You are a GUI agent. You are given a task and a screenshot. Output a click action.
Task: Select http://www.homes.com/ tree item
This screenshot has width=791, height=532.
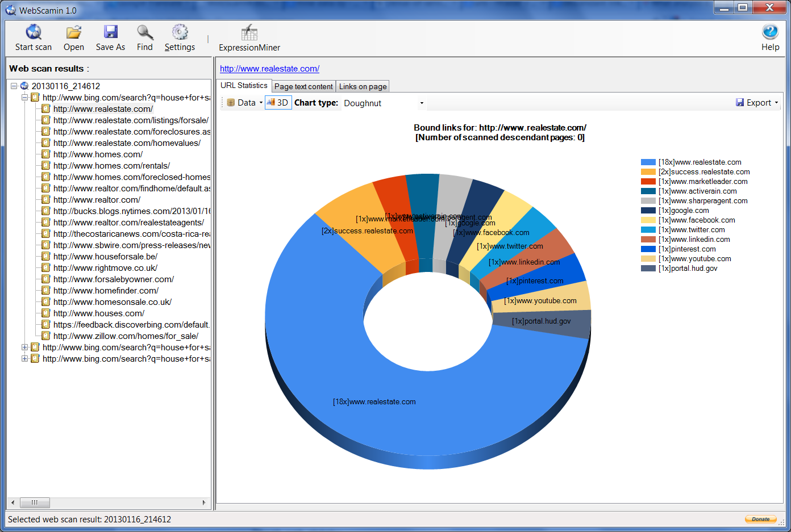[98, 154]
